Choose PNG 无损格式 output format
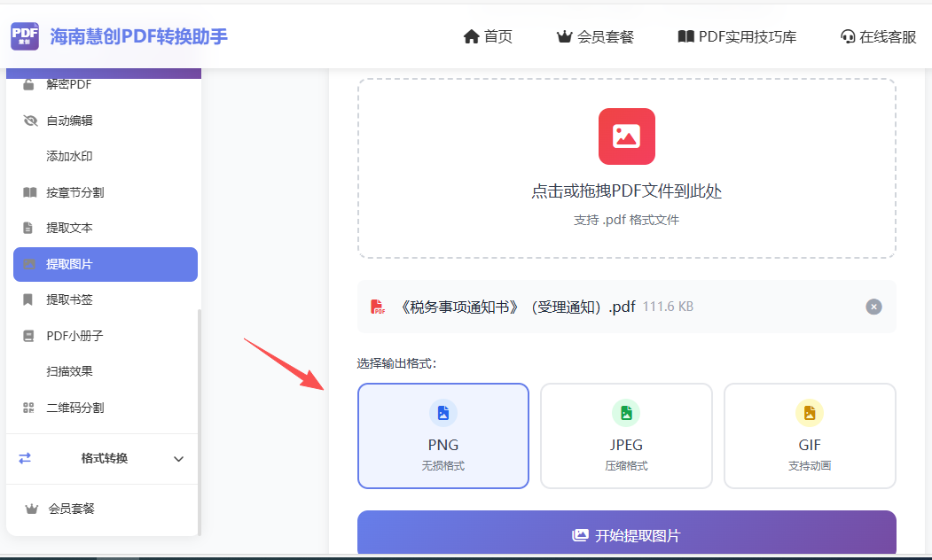Image resolution: width=932 pixels, height=560 pixels. 443,436
